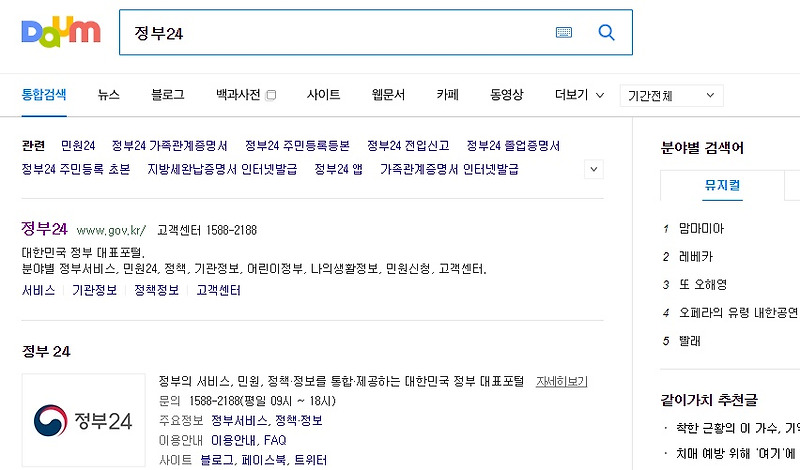
Task: Switch to the 동영상 tab
Action: [x=507, y=95]
